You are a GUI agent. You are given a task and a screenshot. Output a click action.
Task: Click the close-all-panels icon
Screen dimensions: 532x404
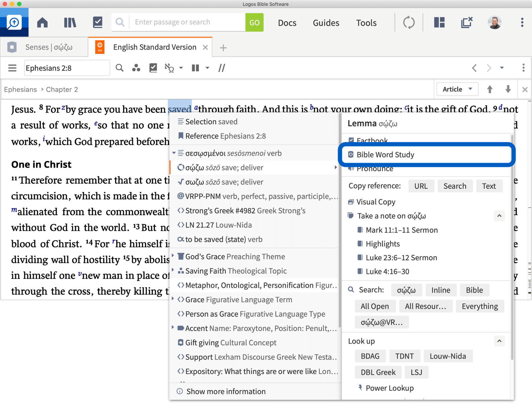(x=466, y=23)
